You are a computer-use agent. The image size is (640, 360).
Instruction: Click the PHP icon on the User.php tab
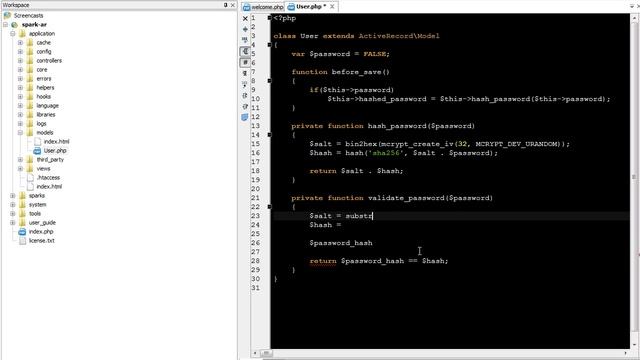click(291, 7)
